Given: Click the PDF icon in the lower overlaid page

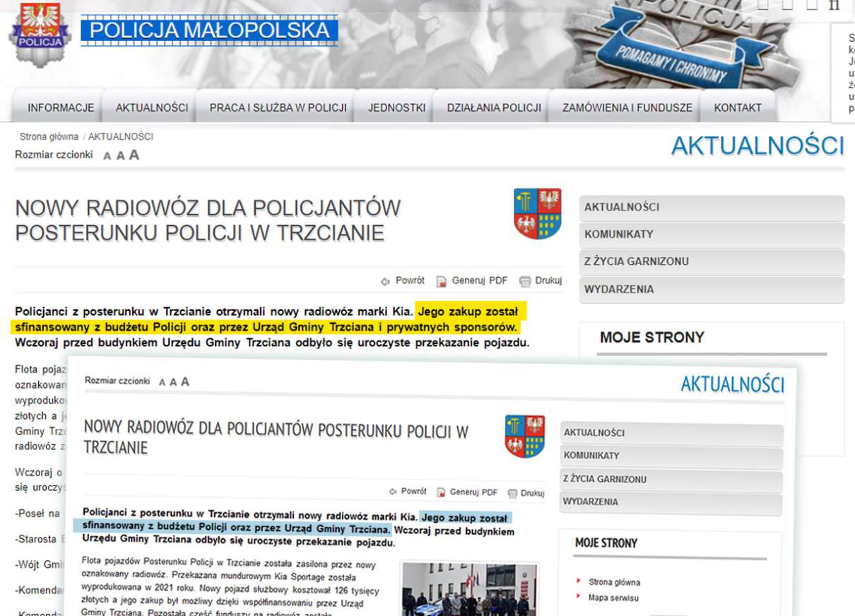Looking at the screenshot, I should click(x=441, y=492).
